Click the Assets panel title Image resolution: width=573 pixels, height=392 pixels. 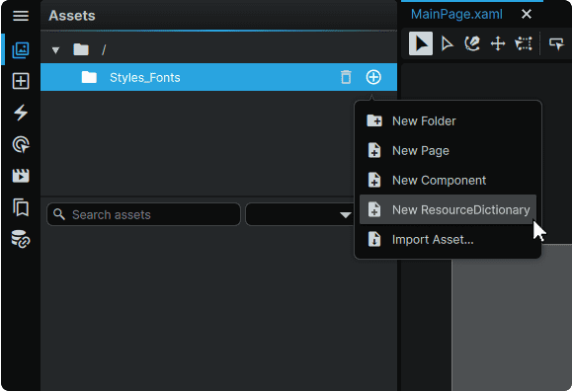(x=72, y=16)
